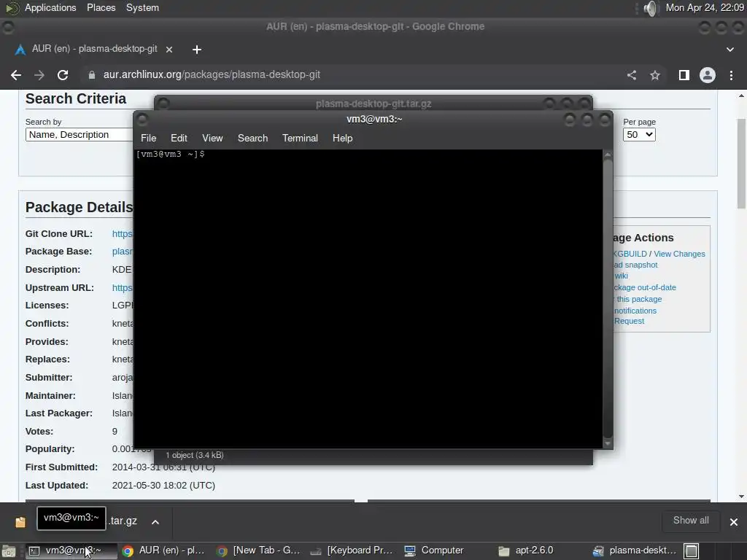The height and width of the screenshot is (560, 747).
Task: Open the Per page 50 dropdown
Action: 639,135
